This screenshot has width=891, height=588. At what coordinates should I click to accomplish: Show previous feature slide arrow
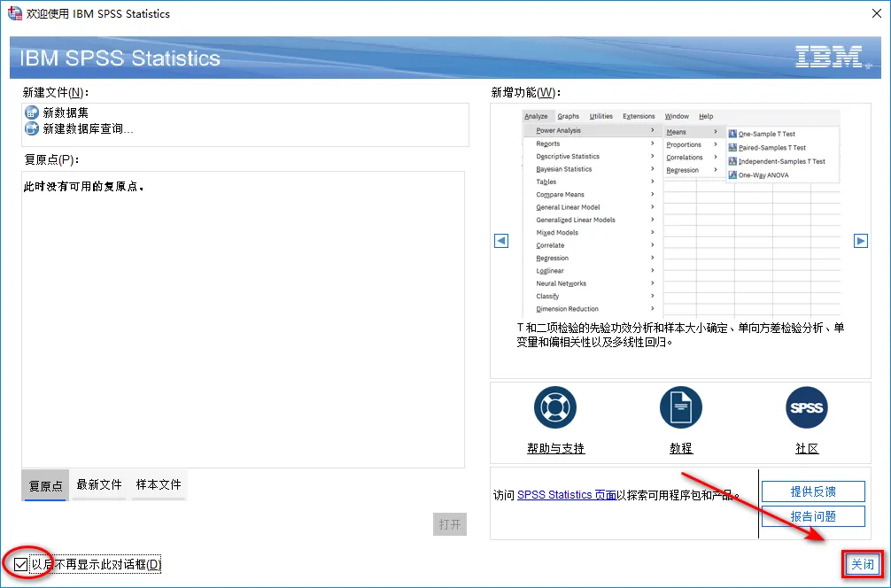pyautogui.click(x=501, y=241)
